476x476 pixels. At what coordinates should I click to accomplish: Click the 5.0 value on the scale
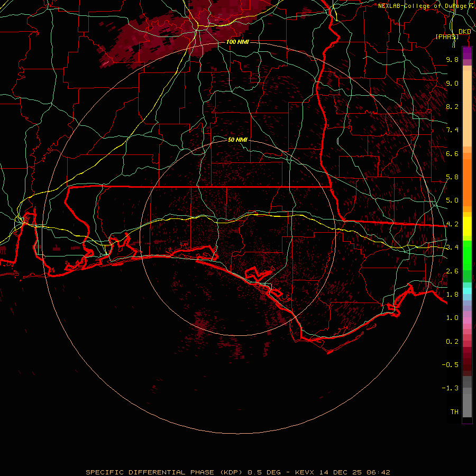[452, 200]
